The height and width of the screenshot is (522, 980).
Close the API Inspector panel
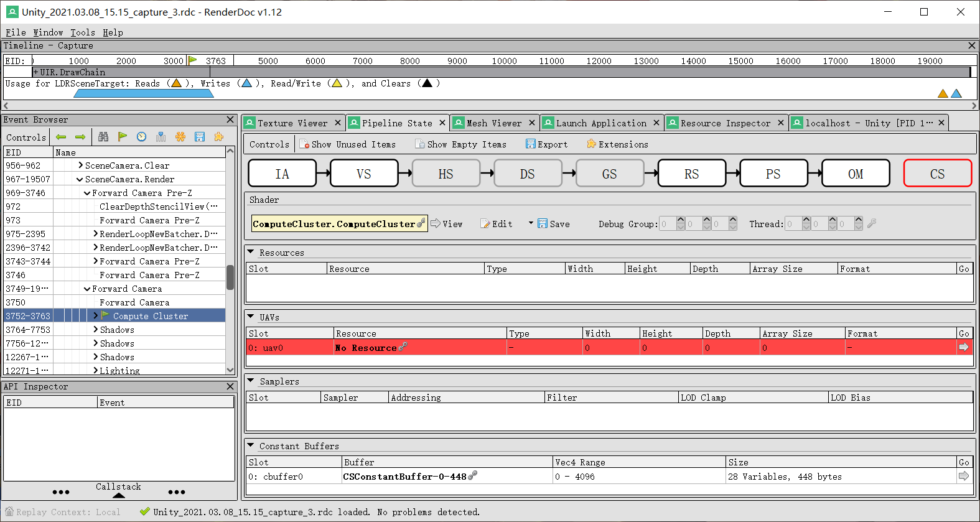tap(230, 386)
